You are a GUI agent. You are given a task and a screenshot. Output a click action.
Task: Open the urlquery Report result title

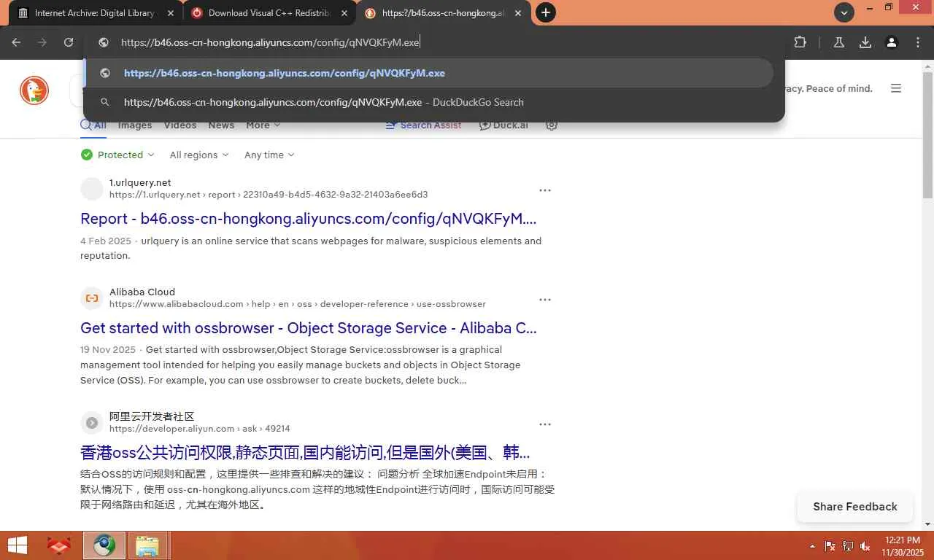[309, 219]
